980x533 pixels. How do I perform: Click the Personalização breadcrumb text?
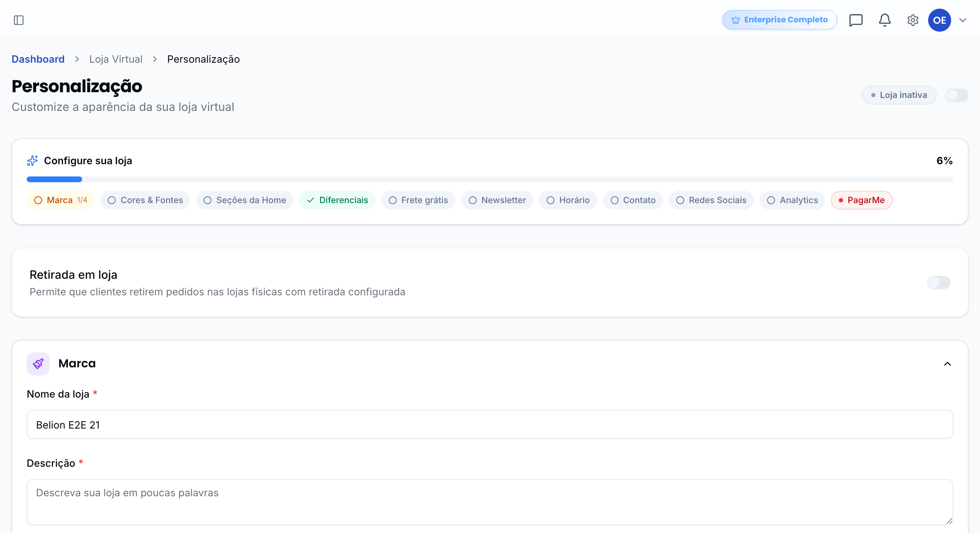203,59
